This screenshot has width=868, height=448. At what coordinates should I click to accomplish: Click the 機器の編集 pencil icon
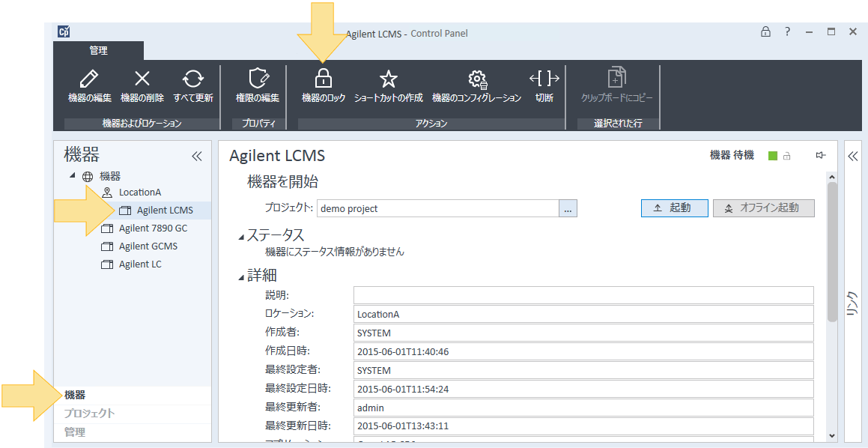click(89, 79)
